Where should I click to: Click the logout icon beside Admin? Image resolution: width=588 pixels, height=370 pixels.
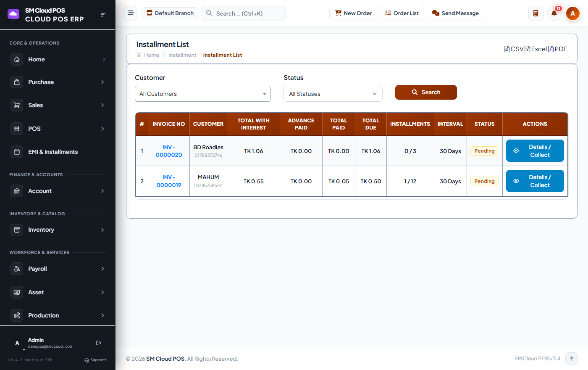pos(99,343)
